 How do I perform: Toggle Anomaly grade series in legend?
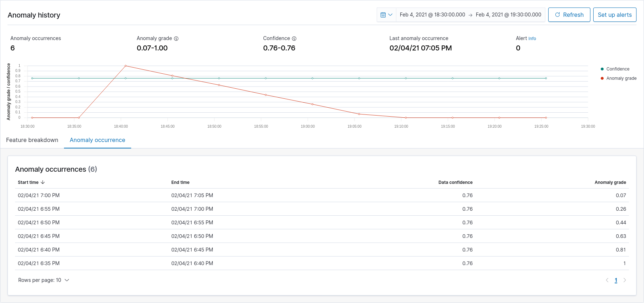pyautogui.click(x=621, y=78)
